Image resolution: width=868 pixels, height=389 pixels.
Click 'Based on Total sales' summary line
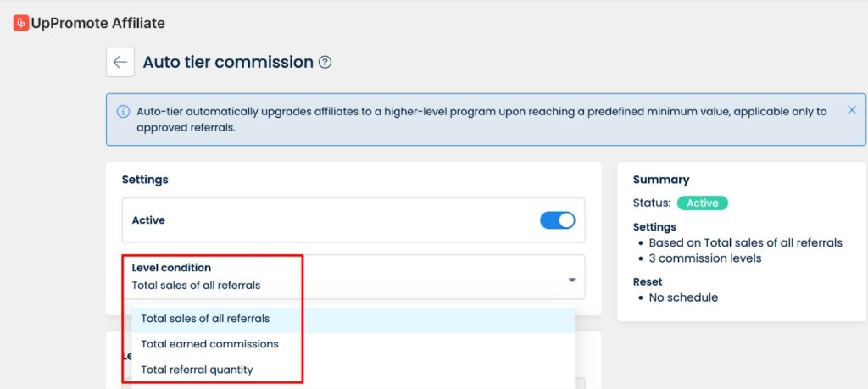[745, 242]
